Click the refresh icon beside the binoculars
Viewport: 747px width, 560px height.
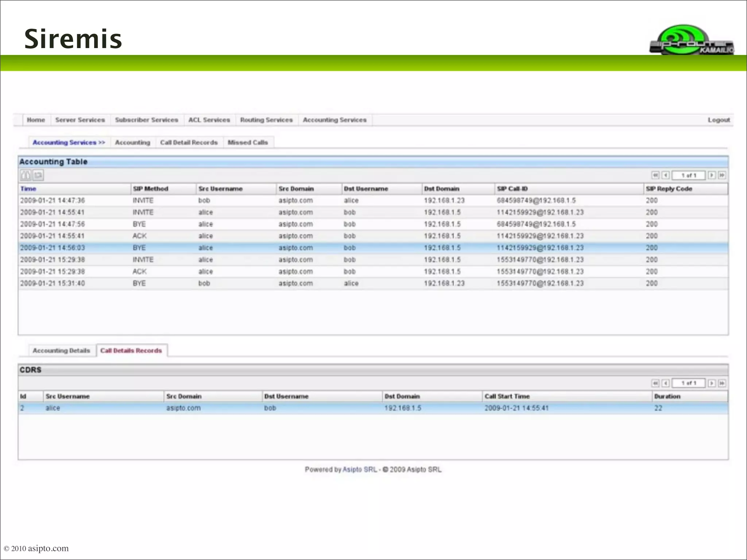(38, 175)
